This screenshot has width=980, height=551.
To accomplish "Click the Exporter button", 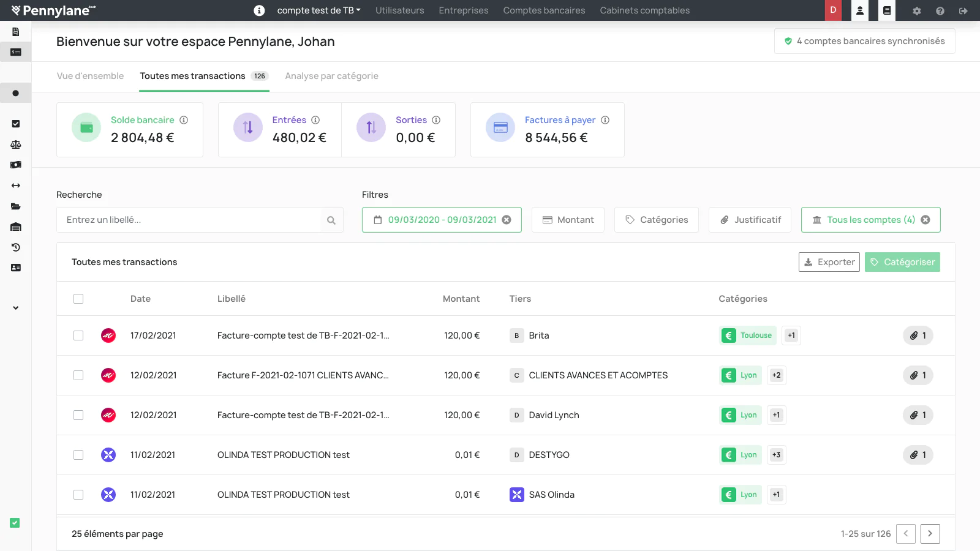I will [x=829, y=262].
